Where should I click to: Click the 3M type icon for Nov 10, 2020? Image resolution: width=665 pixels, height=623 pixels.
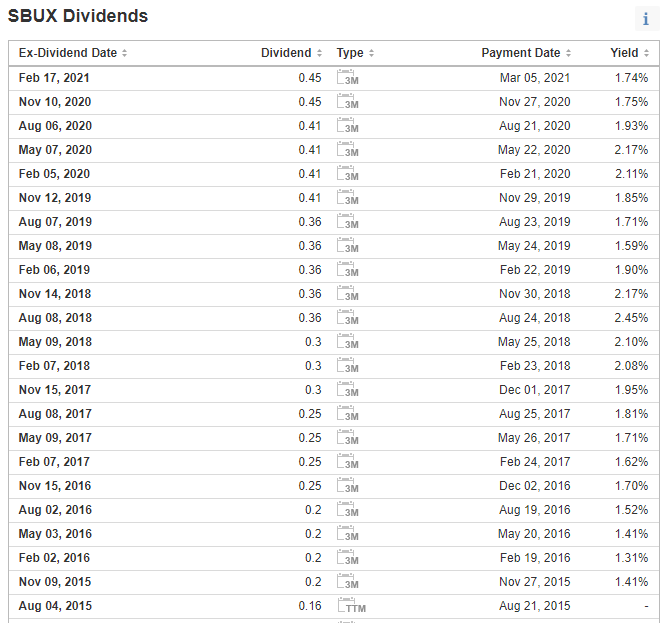coord(348,102)
